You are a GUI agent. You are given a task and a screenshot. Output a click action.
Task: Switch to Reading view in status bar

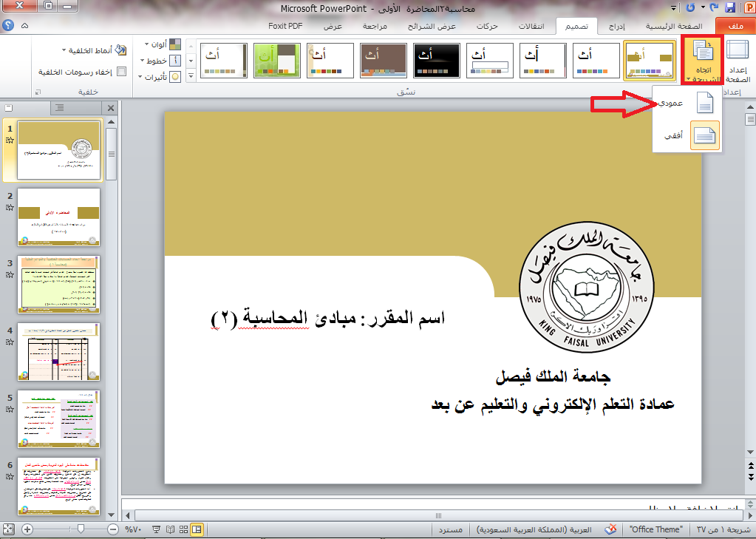(170, 529)
